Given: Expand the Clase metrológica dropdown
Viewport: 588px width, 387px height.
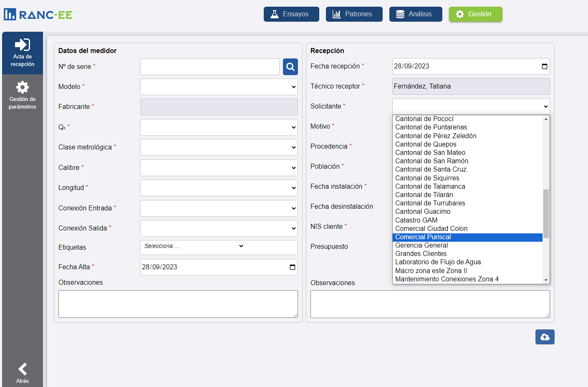Looking at the screenshot, I should [219, 147].
